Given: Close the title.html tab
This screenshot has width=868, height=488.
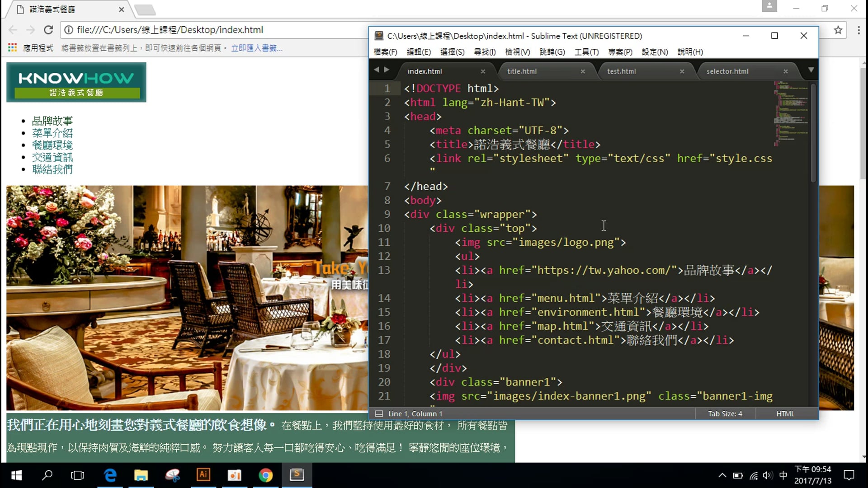Looking at the screenshot, I should pyautogui.click(x=583, y=71).
